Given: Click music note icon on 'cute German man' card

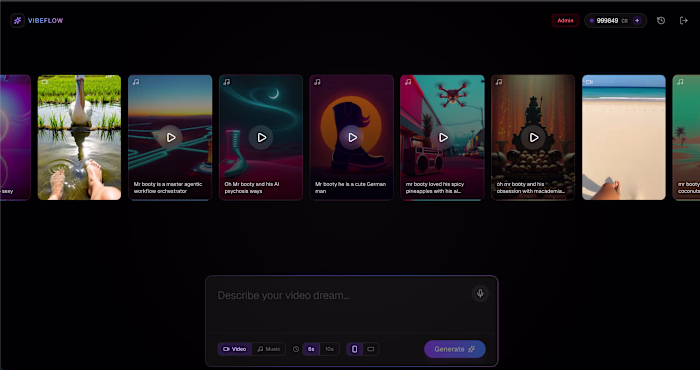Looking at the screenshot, I should (x=317, y=82).
